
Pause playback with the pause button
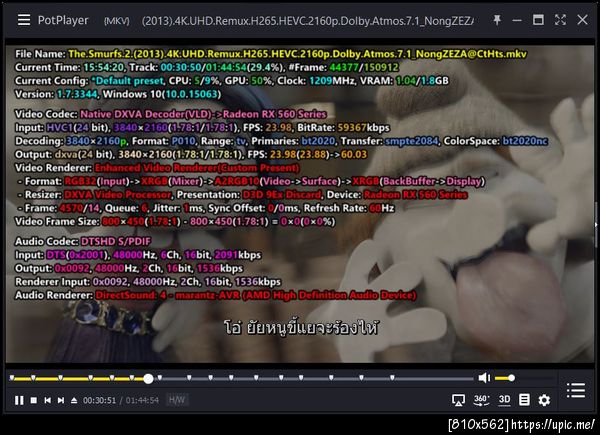pyautogui.click(x=19, y=400)
